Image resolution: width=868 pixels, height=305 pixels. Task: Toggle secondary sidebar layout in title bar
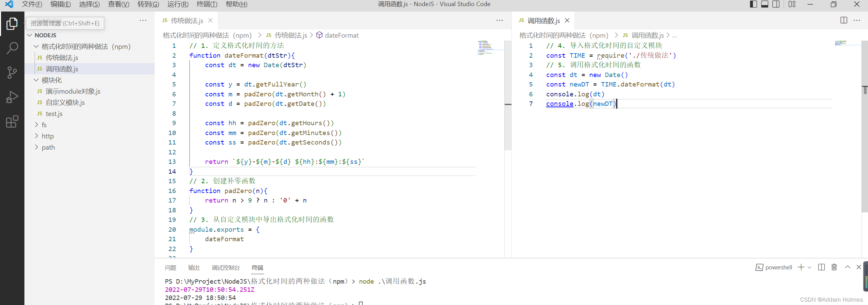(776, 4)
